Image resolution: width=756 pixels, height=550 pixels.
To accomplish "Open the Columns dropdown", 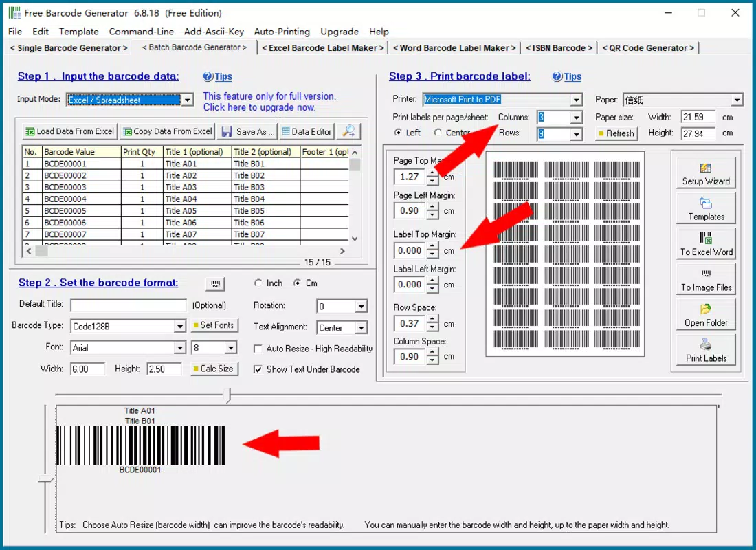I will point(576,118).
